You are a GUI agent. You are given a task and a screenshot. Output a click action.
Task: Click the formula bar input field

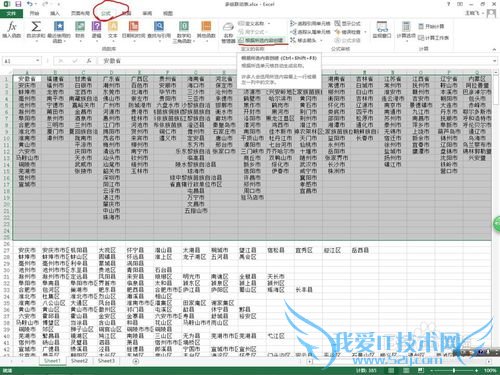point(295,61)
